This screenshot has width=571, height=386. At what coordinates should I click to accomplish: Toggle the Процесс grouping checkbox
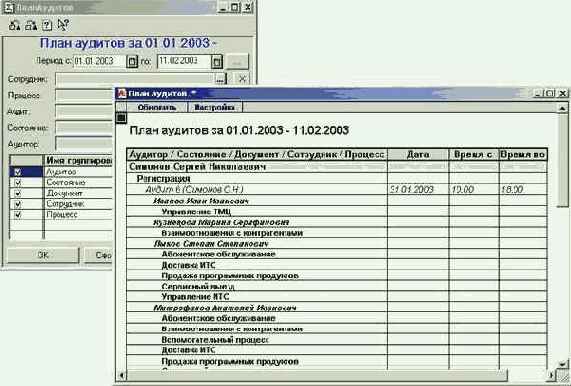(18, 215)
